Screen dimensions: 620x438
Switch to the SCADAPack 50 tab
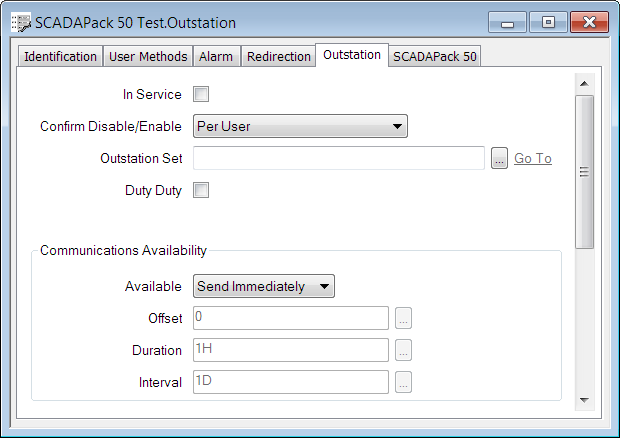pyautogui.click(x=435, y=57)
